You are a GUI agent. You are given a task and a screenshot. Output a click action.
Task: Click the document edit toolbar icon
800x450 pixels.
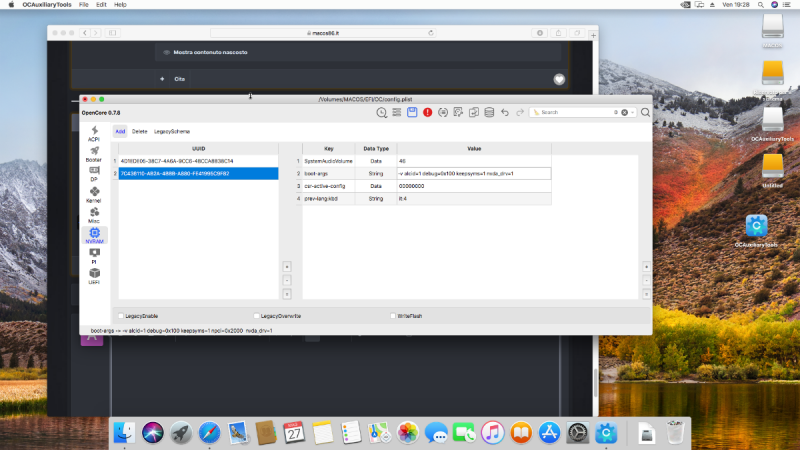458,112
